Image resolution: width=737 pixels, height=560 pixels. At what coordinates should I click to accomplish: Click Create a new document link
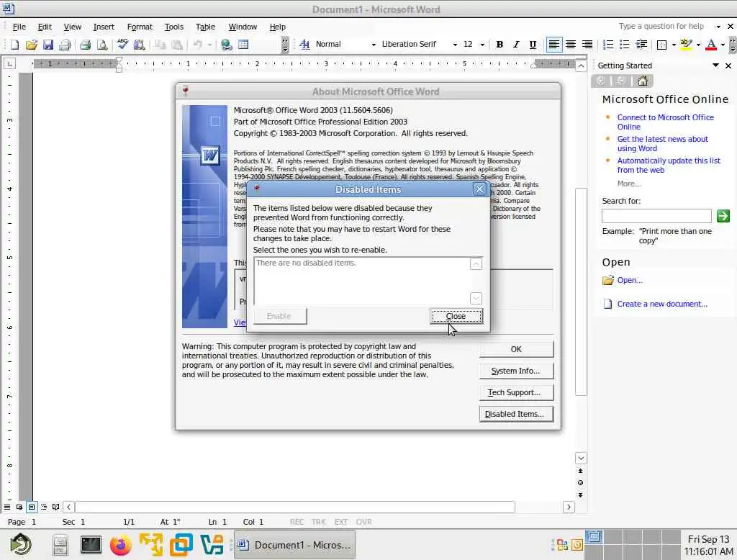(662, 304)
